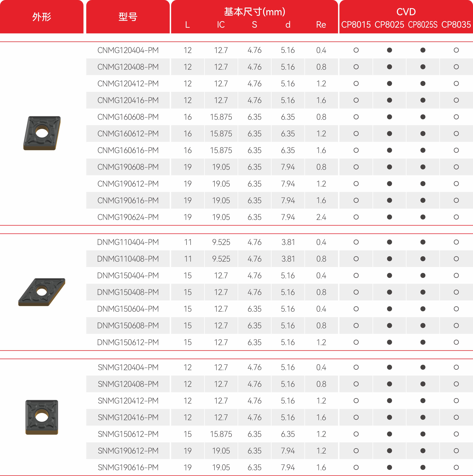This screenshot has height=476, width=473.
Task: Select model CNMG160616-PM
Action: (x=128, y=150)
